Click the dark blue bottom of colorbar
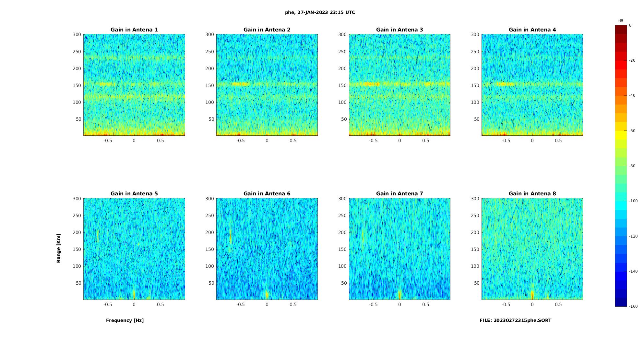This screenshot has width=644, height=345. click(621, 302)
